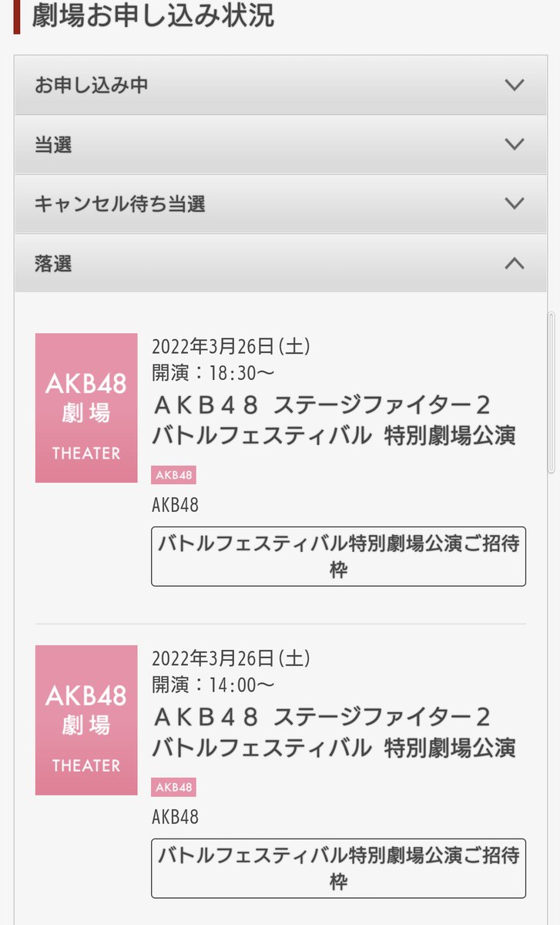Image resolution: width=560 pixels, height=925 pixels.
Task: Tap the キャンセル待ち当選 header label
Action: pyautogui.click(x=120, y=204)
